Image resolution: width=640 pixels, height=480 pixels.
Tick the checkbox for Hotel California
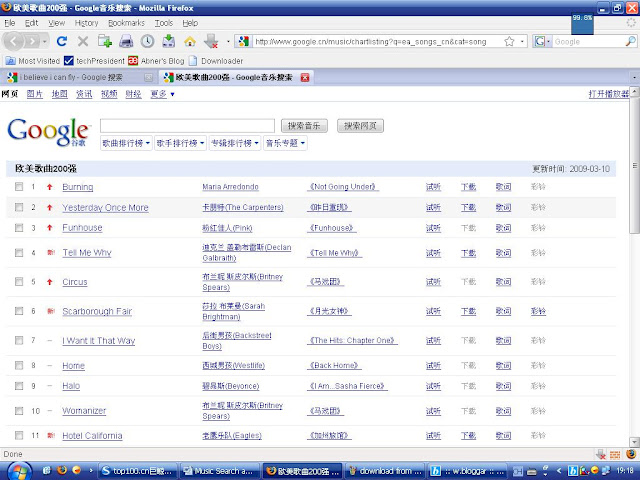[19, 436]
